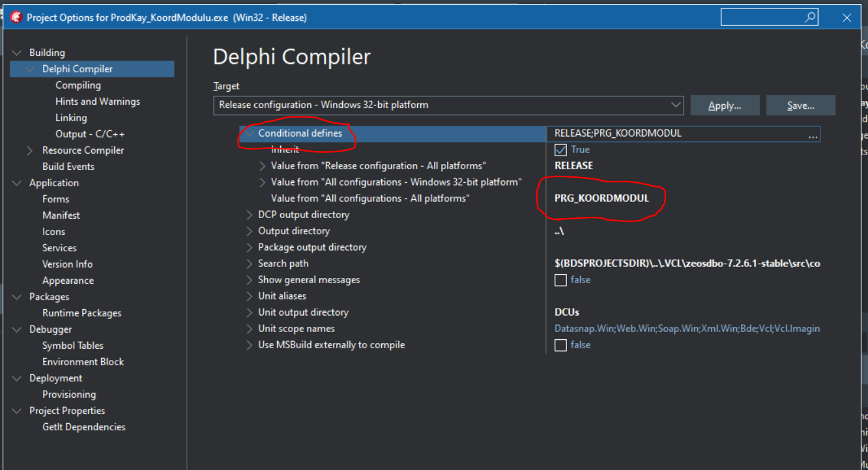The image size is (868, 470).
Task: Open the Build Events page
Action: click(68, 167)
